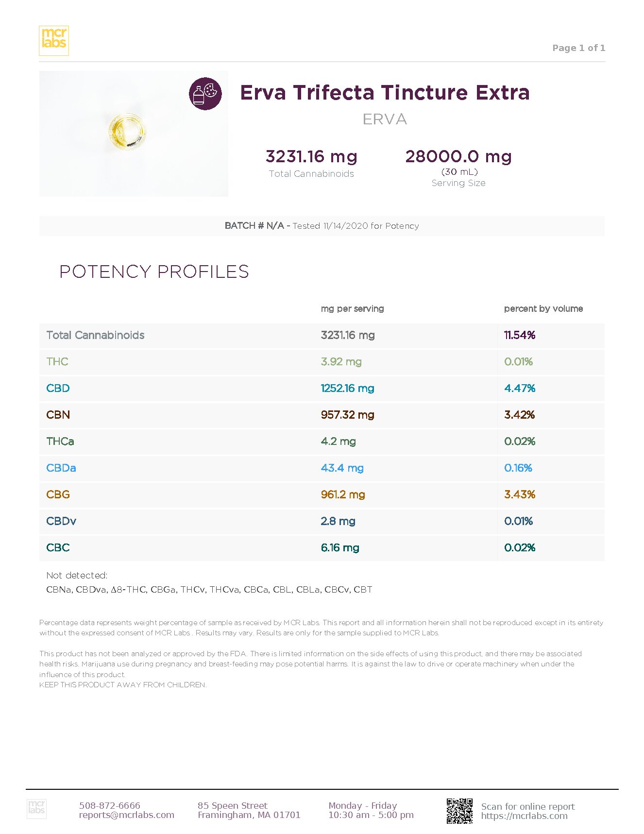
Task: Click the Page 1 of 1 indicator
Action: point(578,48)
